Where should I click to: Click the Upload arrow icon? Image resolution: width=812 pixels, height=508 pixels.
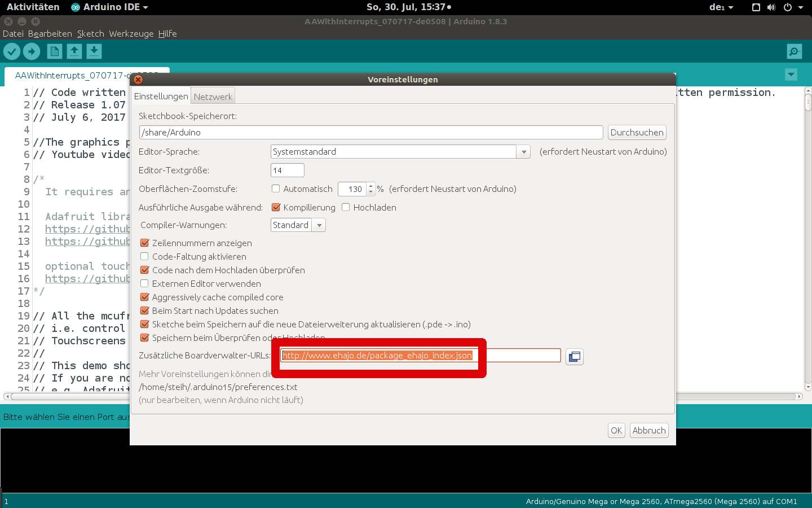point(32,51)
